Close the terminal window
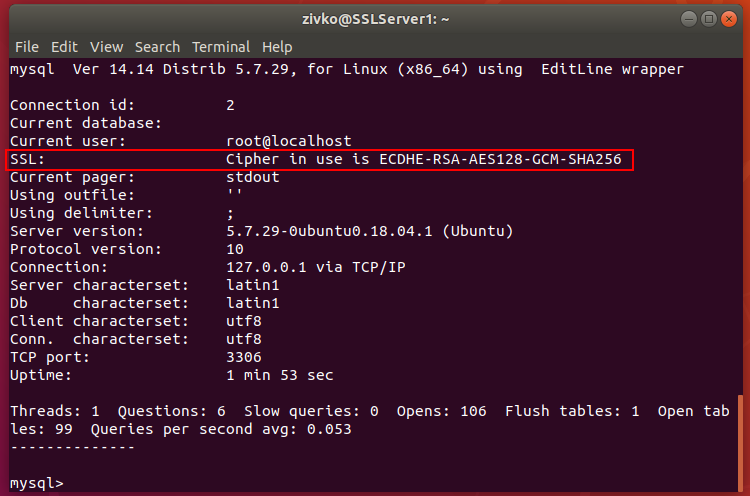 728,18
